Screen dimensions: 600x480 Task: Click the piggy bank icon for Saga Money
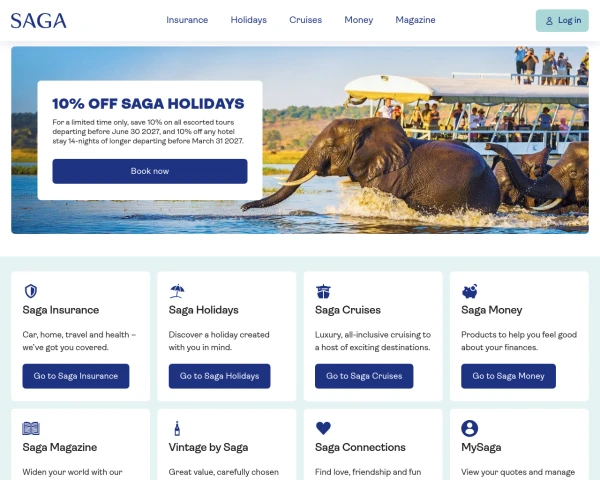pyautogui.click(x=470, y=291)
